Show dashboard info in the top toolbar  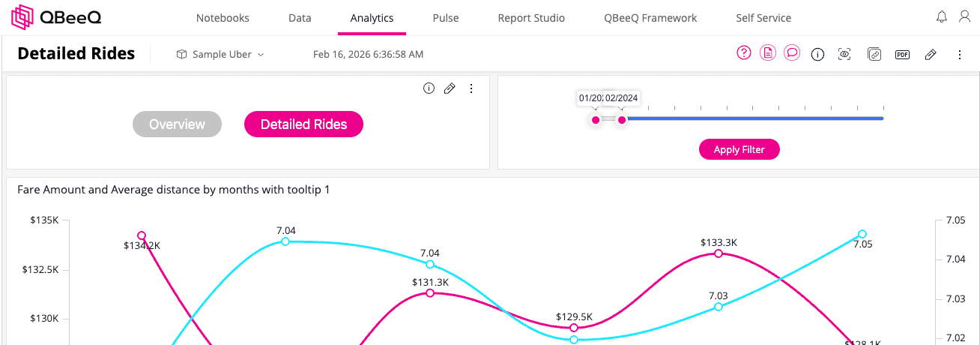(x=818, y=54)
